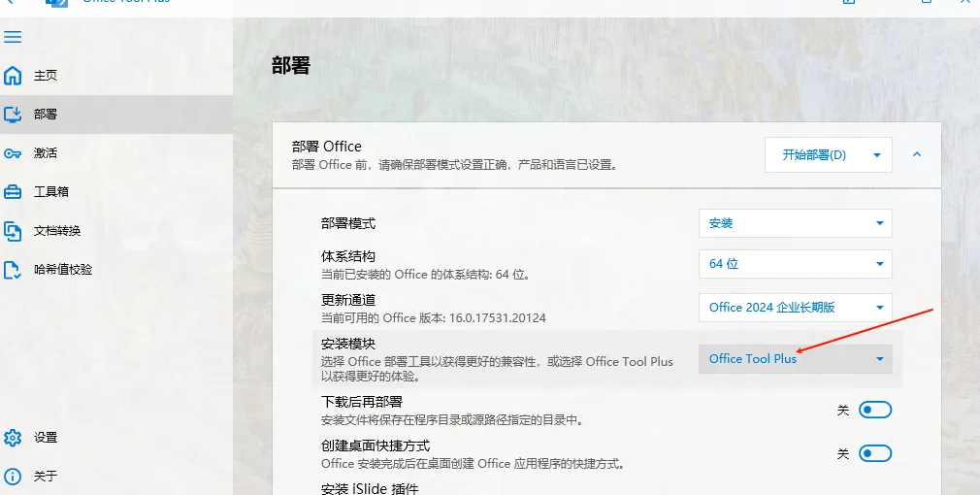Open 安装模块 dropdown showing Office Tool Plus
Viewport: 980px width, 495px height.
tap(795, 359)
